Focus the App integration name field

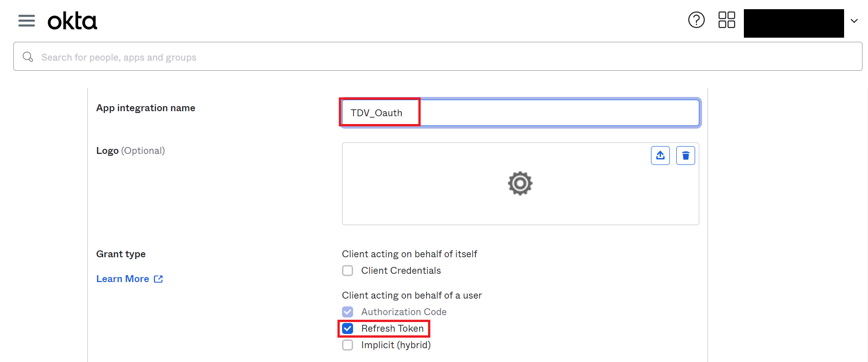click(520, 113)
